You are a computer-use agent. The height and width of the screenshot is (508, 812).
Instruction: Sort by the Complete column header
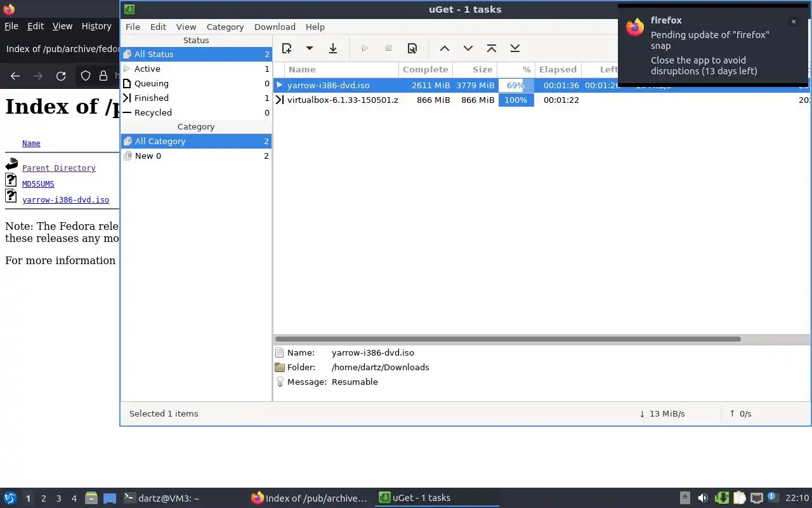coord(425,69)
